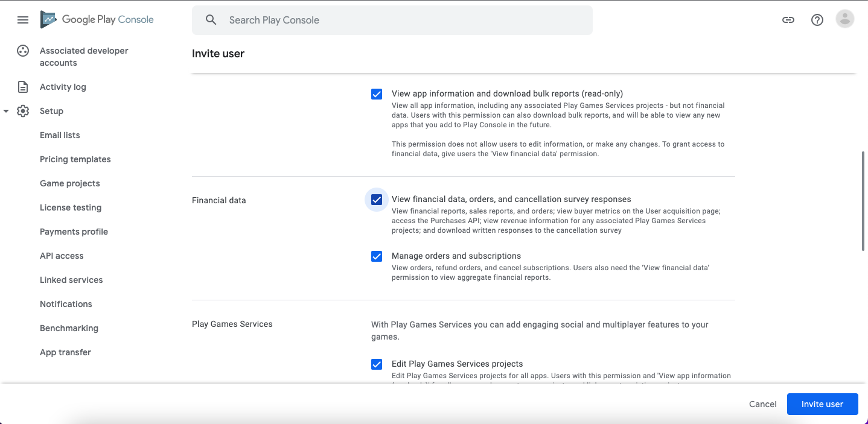The height and width of the screenshot is (424, 868).
Task: Click the Google Play Console logo
Action: click(x=97, y=20)
